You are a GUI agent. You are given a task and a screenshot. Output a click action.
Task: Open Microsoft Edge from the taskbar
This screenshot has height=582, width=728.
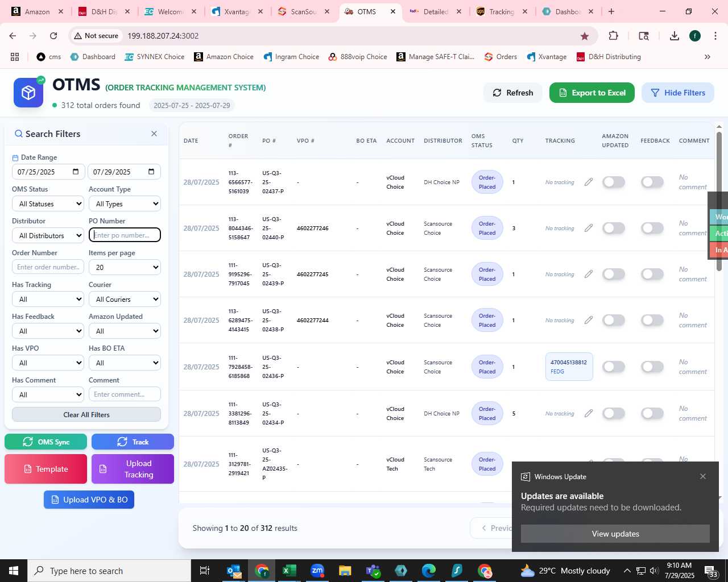pyautogui.click(x=429, y=571)
